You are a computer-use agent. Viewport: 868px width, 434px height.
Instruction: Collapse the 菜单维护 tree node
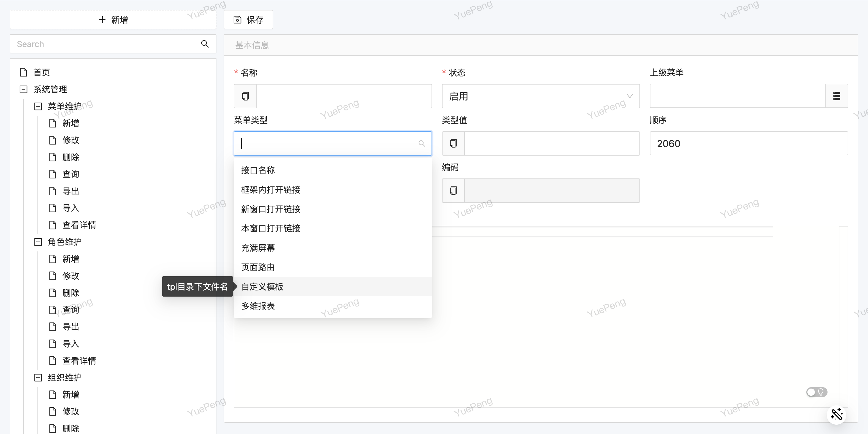click(x=38, y=107)
